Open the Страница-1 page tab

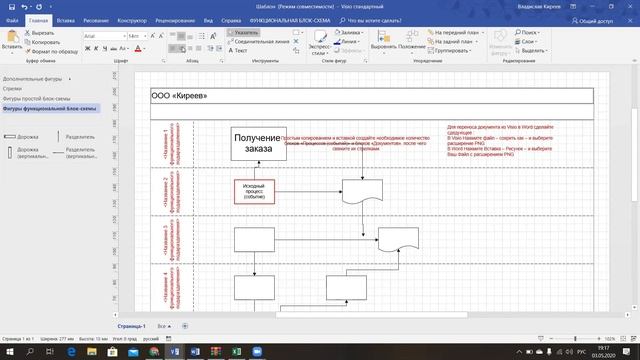[x=131, y=326]
